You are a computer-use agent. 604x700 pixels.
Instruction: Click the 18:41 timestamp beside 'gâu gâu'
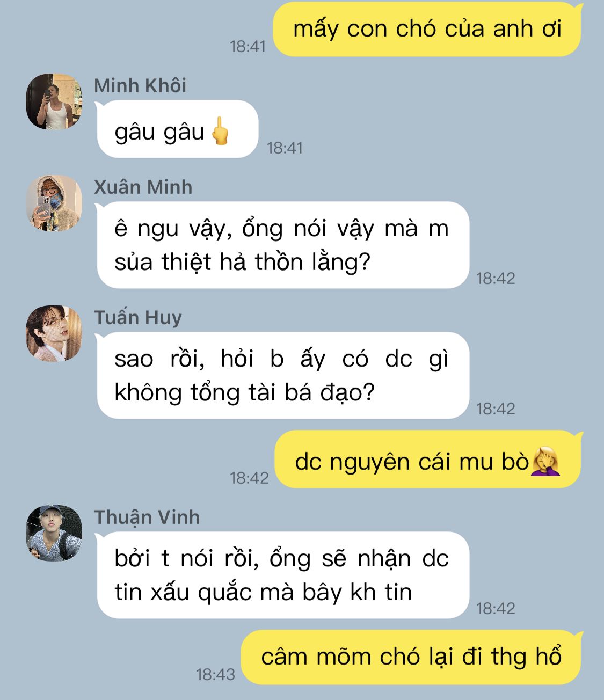[x=285, y=148]
